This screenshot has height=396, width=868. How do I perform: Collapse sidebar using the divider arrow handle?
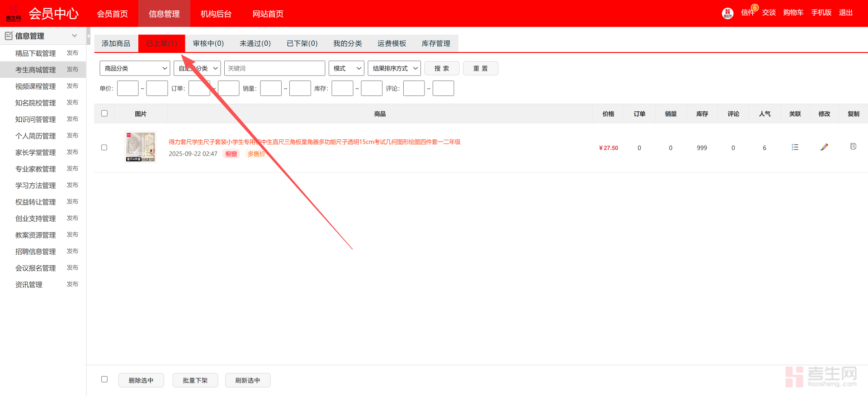88,36
